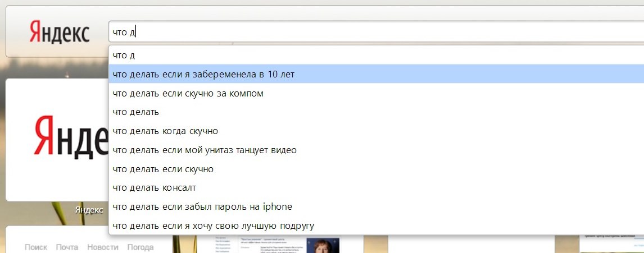Viewport: 644px width, 253px height.
Task: Pick suggestion "что делать если скучно за компом"
Action: pos(376,93)
